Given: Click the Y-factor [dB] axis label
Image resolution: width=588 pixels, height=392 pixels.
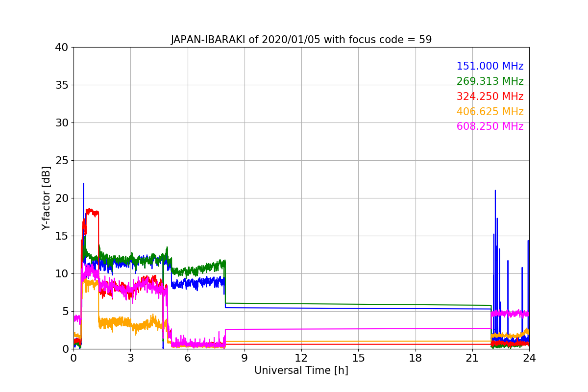Looking at the screenshot, I should pyautogui.click(x=46, y=198).
